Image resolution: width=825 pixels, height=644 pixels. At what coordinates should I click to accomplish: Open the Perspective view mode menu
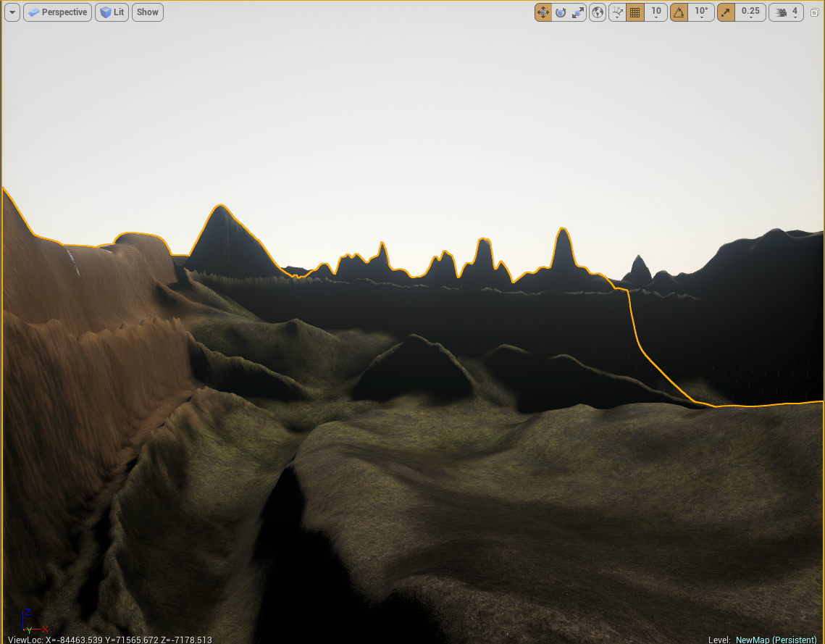coord(57,12)
